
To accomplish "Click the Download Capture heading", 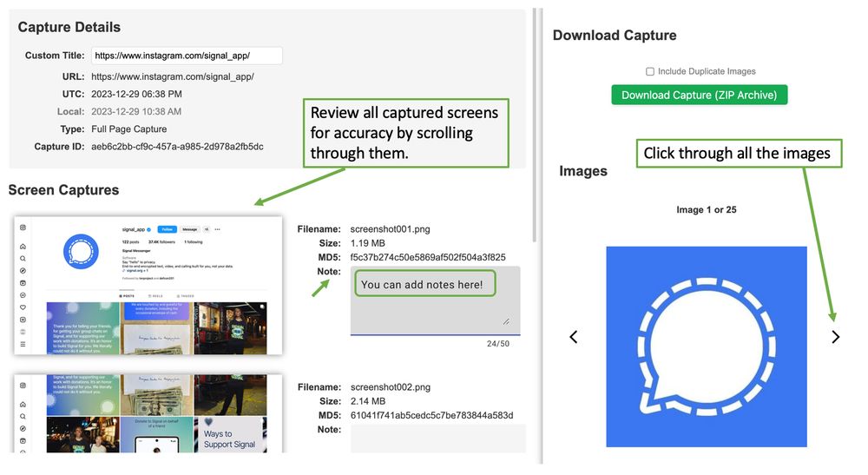I will click(x=615, y=36).
